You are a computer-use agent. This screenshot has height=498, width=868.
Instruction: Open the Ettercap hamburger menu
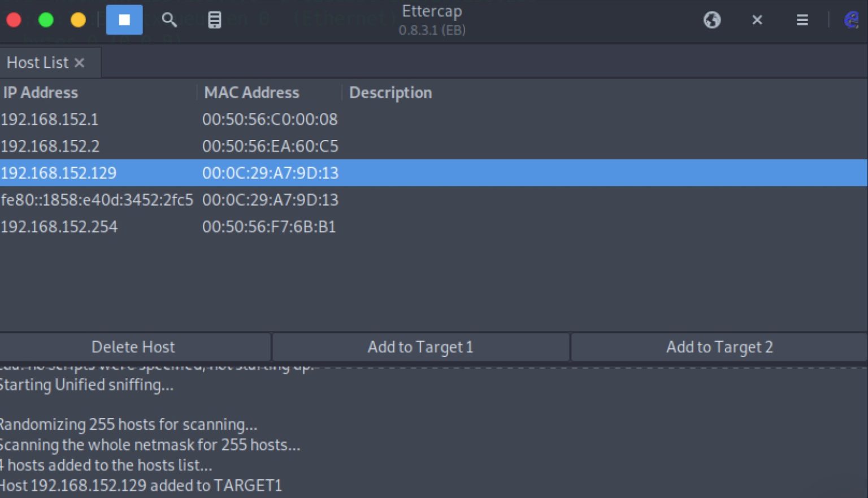point(802,20)
